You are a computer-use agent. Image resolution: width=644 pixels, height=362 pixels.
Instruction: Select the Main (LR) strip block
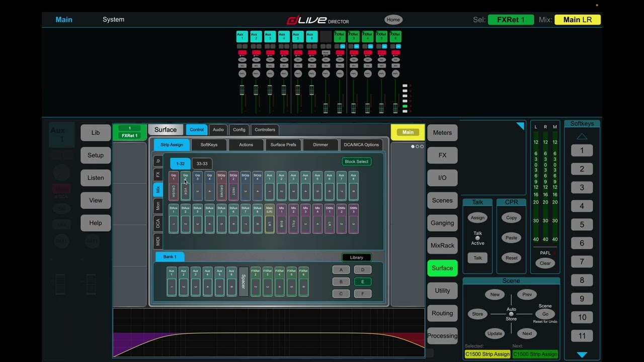click(x=270, y=219)
